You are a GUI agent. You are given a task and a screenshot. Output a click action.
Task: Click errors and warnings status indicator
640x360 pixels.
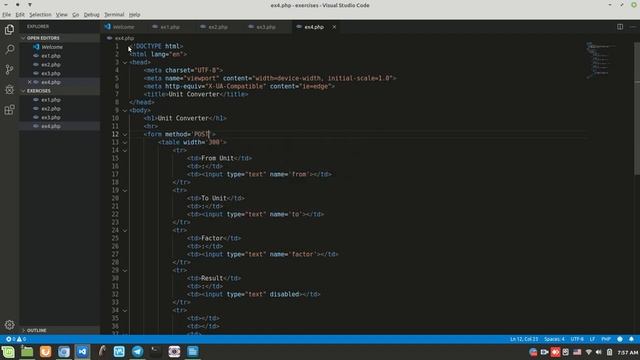(16, 339)
